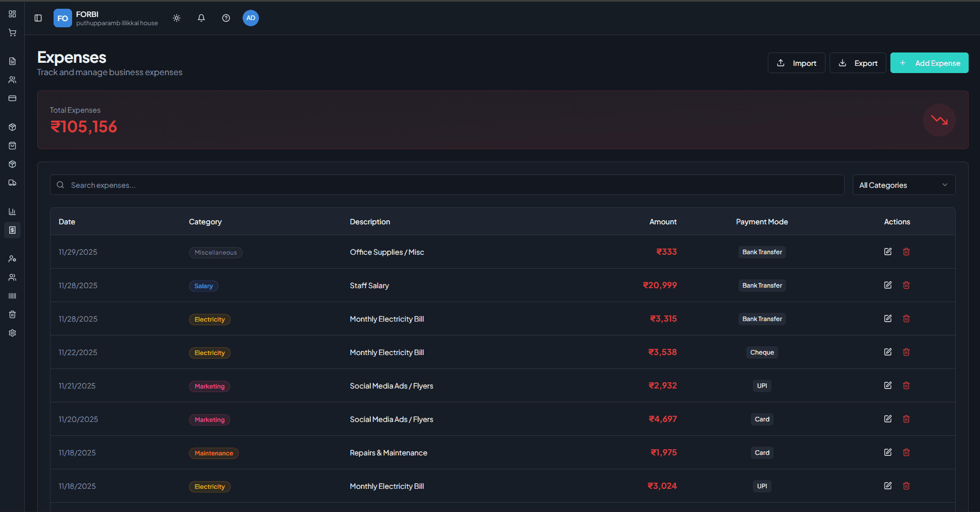Open the settings gear in sidebar
This screenshot has height=512, width=980.
tap(12, 333)
